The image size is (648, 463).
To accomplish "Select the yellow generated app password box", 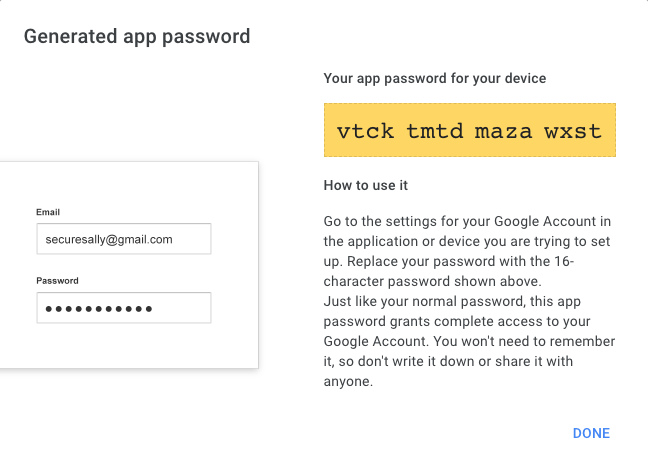I will pos(470,130).
